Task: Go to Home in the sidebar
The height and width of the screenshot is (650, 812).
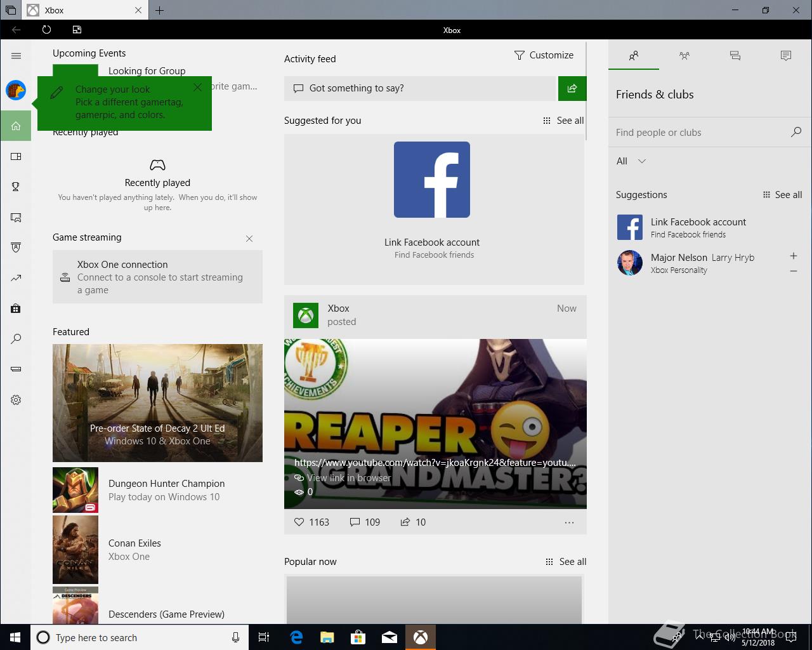Action: [16, 126]
